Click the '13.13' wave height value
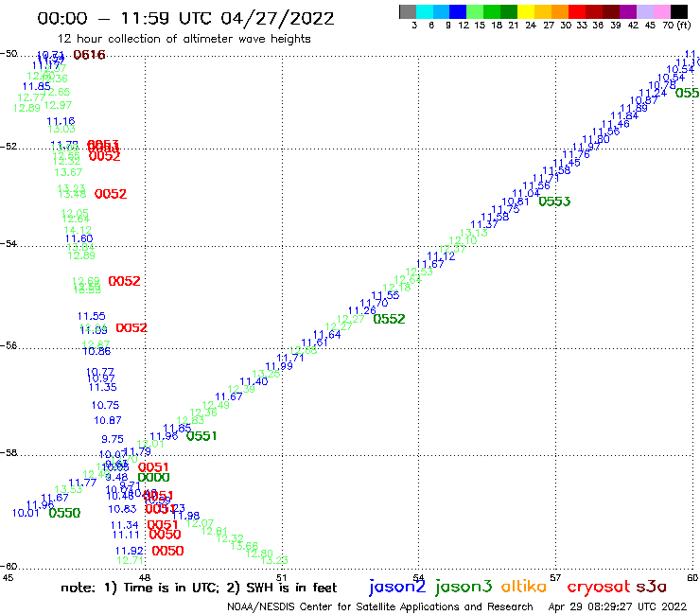 pos(474,233)
